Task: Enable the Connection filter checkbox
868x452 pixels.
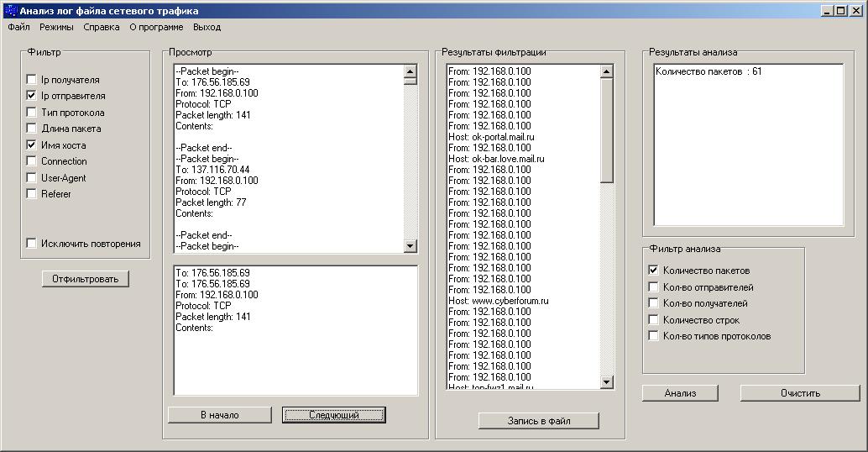Action: 32,160
